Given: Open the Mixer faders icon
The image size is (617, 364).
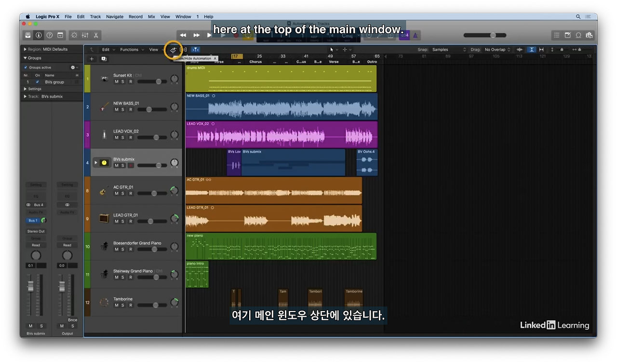Looking at the screenshot, I should 85,35.
